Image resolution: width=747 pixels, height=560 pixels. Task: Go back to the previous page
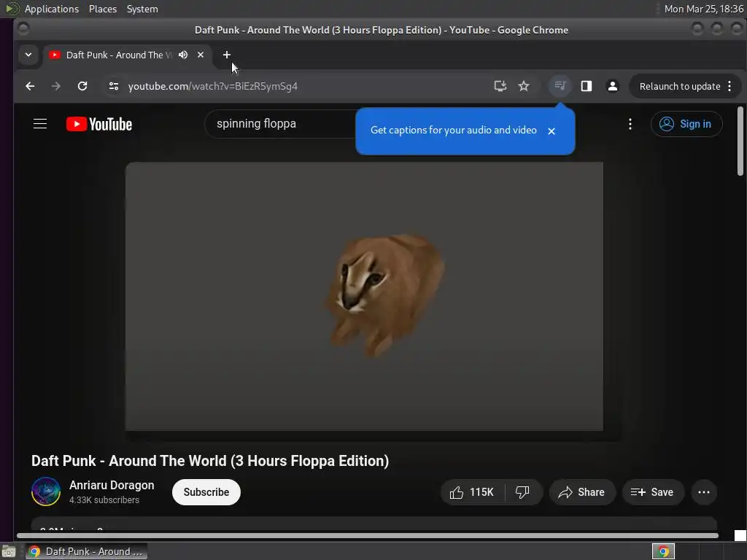click(30, 86)
